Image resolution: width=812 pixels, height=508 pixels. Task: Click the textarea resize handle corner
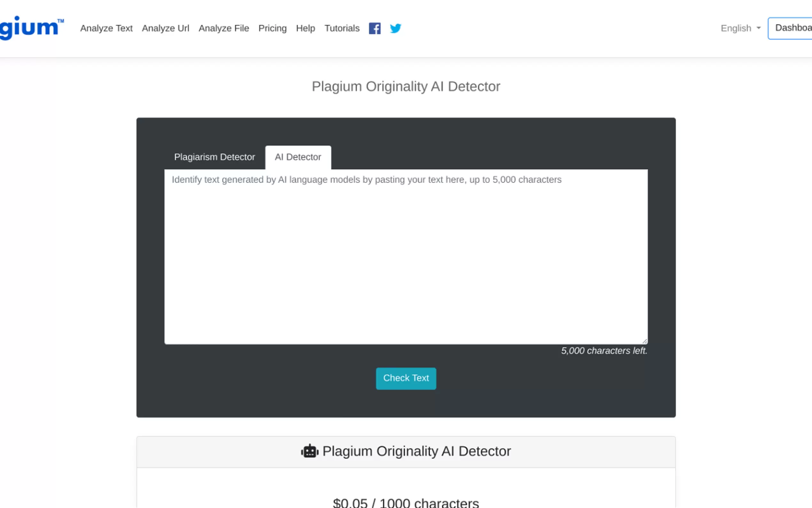click(x=644, y=341)
